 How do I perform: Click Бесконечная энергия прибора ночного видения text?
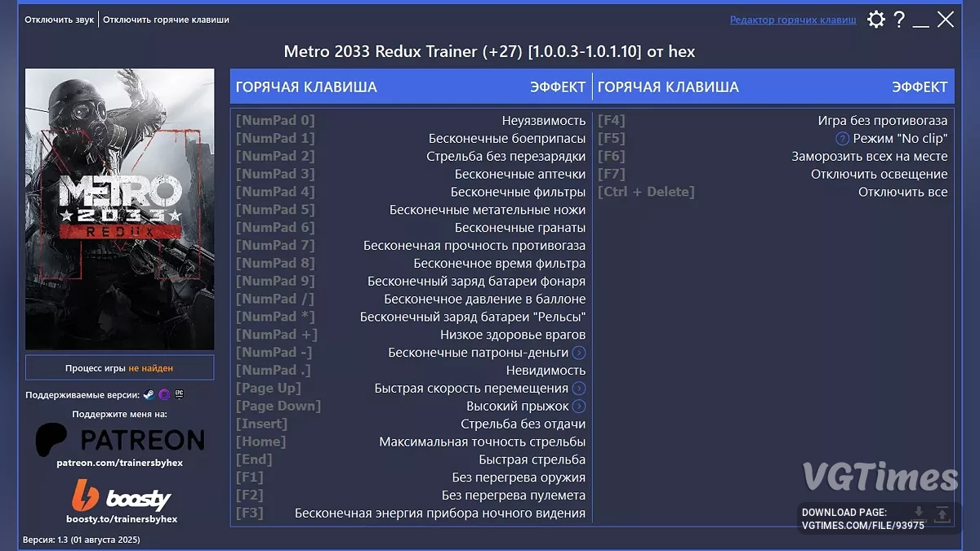point(440,513)
